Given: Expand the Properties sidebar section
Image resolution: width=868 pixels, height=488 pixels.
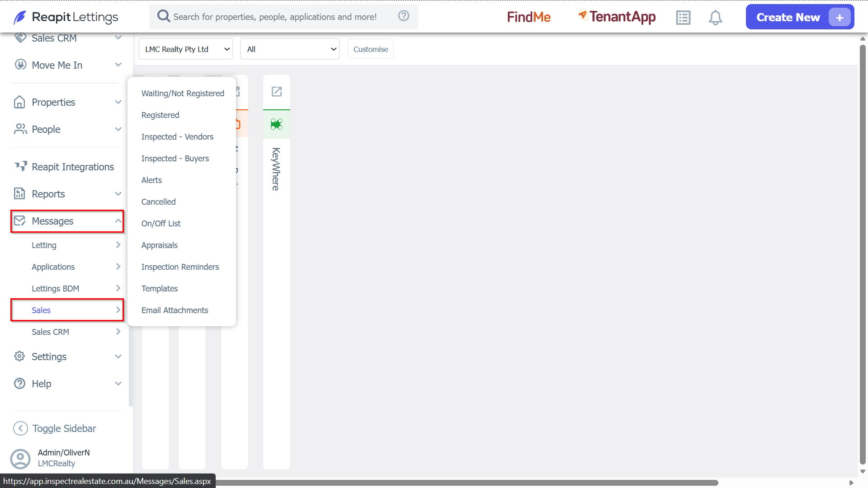Looking at the screenshot, I should click(67, 102).
